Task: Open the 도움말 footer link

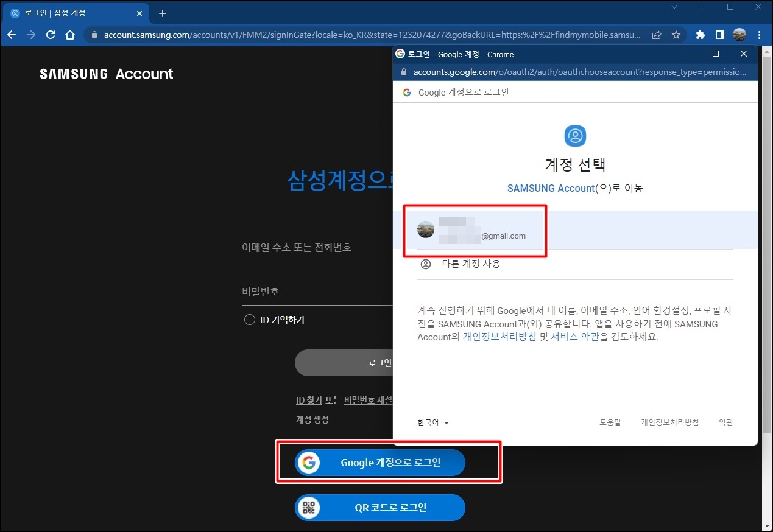Action: [610, 422]
